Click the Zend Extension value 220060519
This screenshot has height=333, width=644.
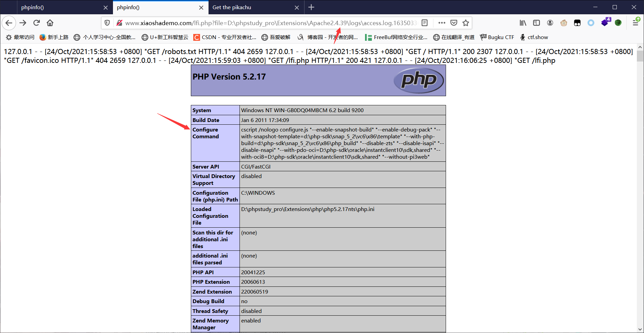pos(254,292)
